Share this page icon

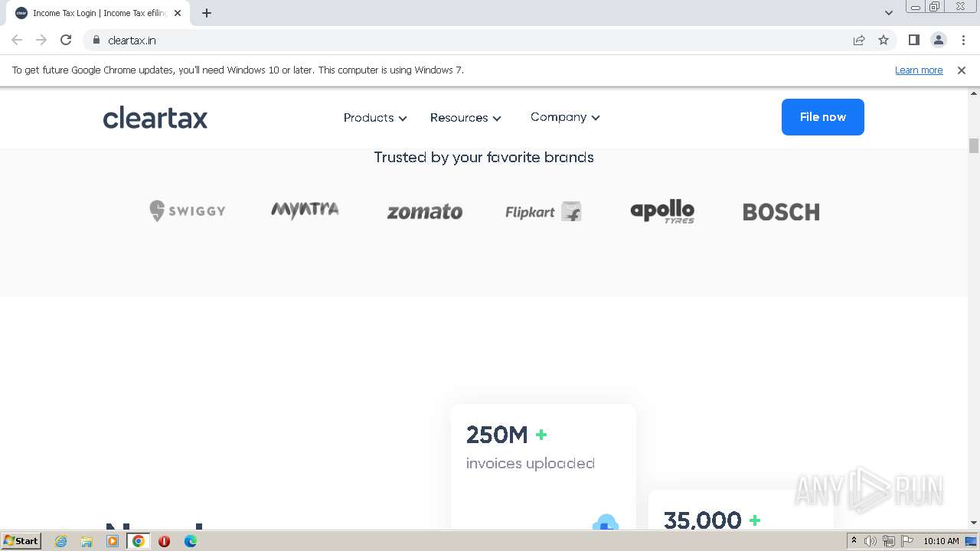859,40
